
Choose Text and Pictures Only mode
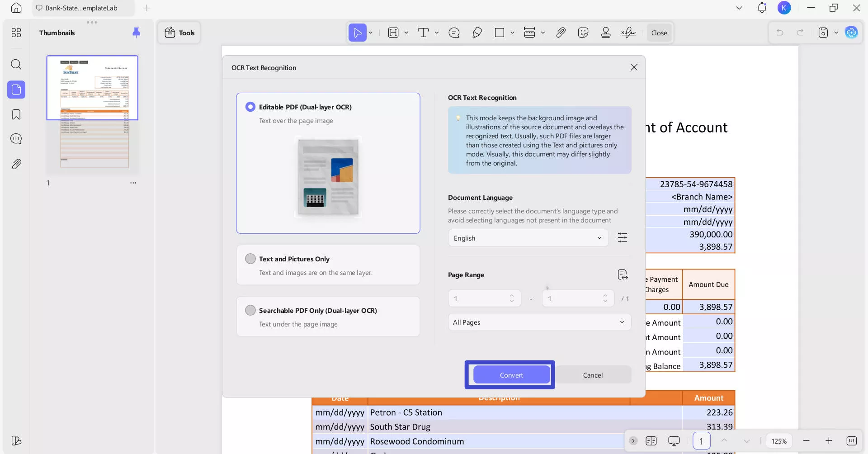click(250, 259)
